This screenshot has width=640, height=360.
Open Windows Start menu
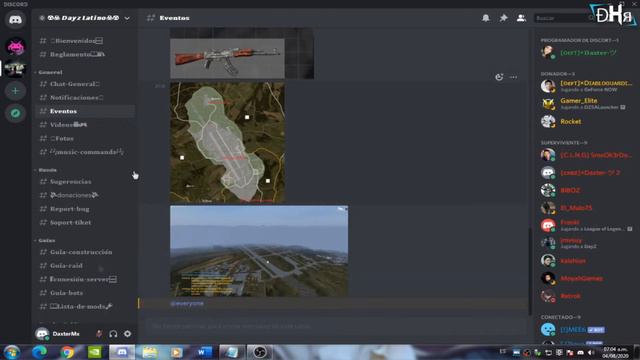[12, 352]
